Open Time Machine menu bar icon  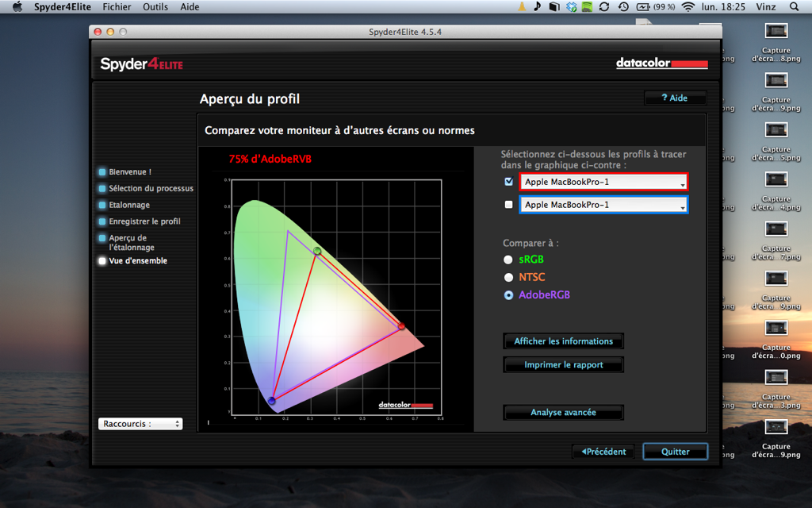click(x=623, y=6)
